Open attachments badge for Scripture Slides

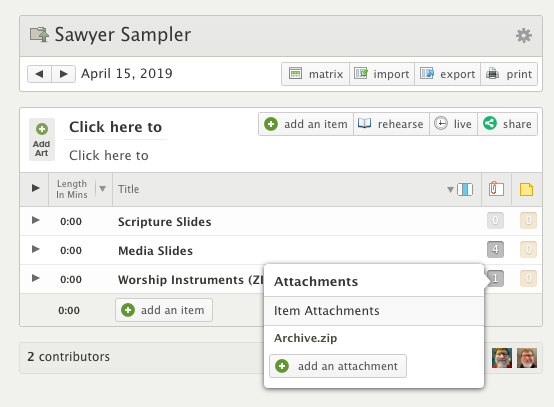point(495,220)
